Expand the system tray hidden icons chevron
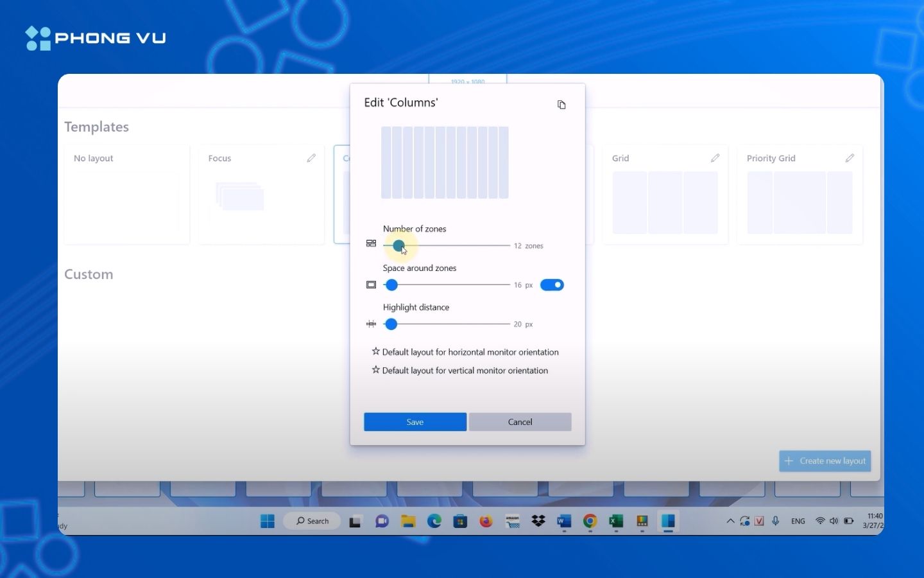The height and width of the screenshot is (578, 924). coord(730,521)
